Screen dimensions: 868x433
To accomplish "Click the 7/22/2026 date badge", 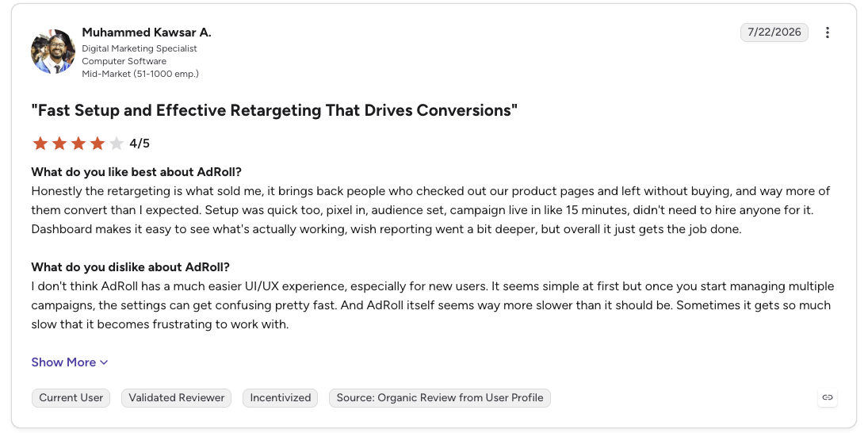I will pos(774,33).
